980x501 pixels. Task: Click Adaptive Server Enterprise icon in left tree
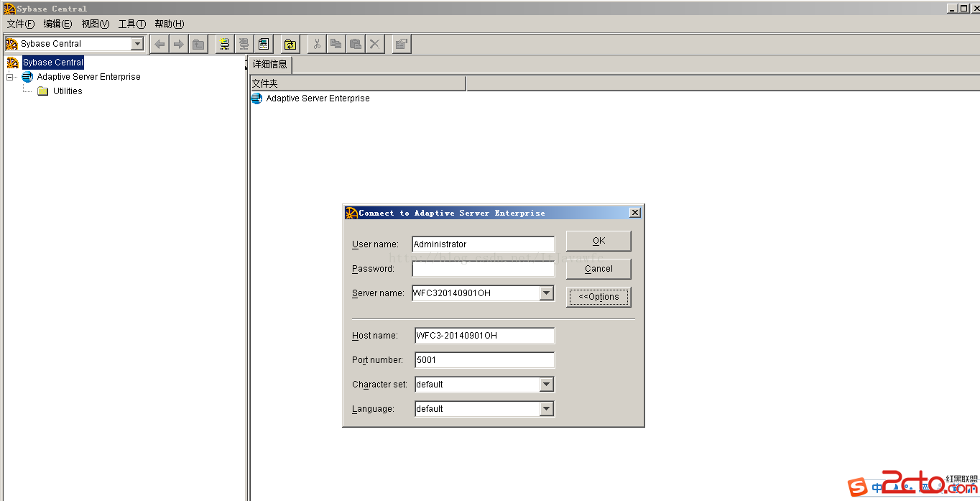tap(27, 77)
